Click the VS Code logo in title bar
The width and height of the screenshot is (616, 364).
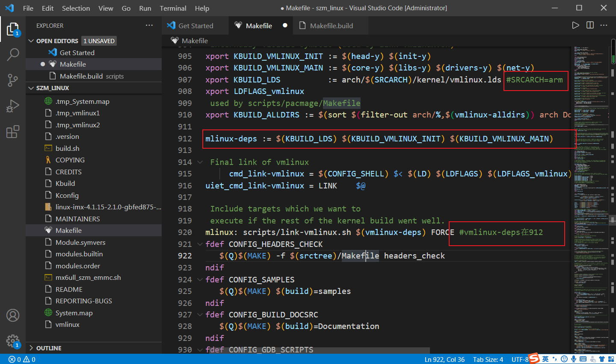(9, 8)
